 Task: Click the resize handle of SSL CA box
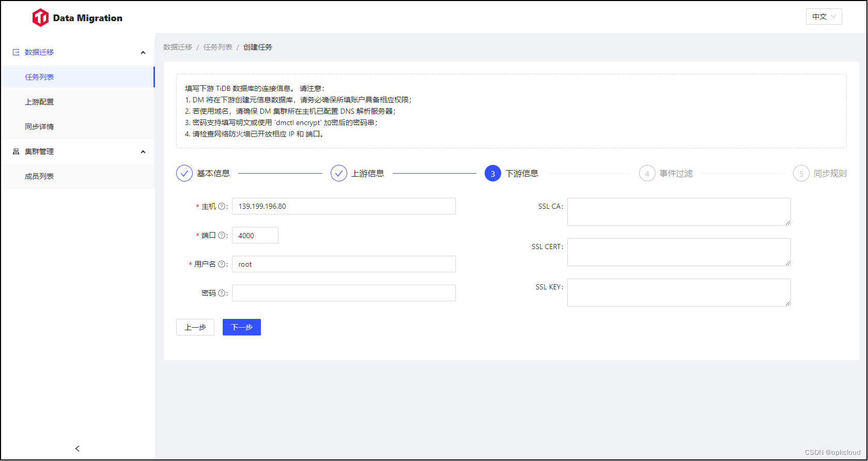(x=788, y=223)
